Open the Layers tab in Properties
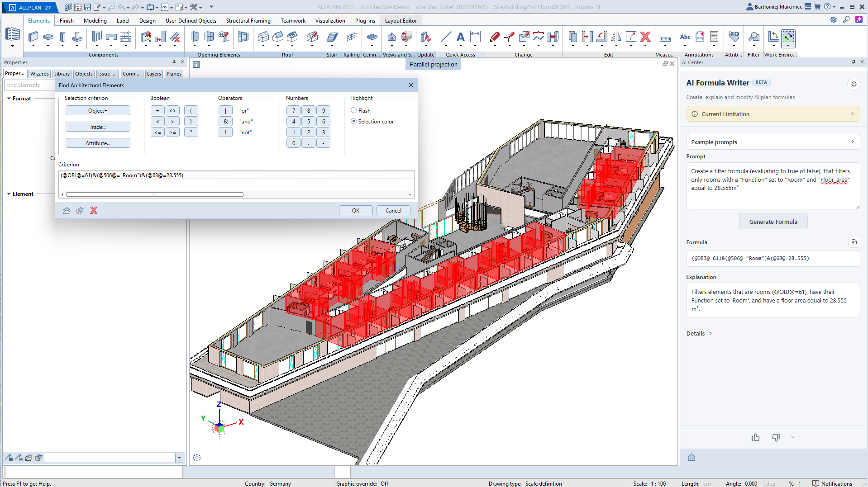Image resolution: width=868 pixels, height=487 pixels. (154, 74)
